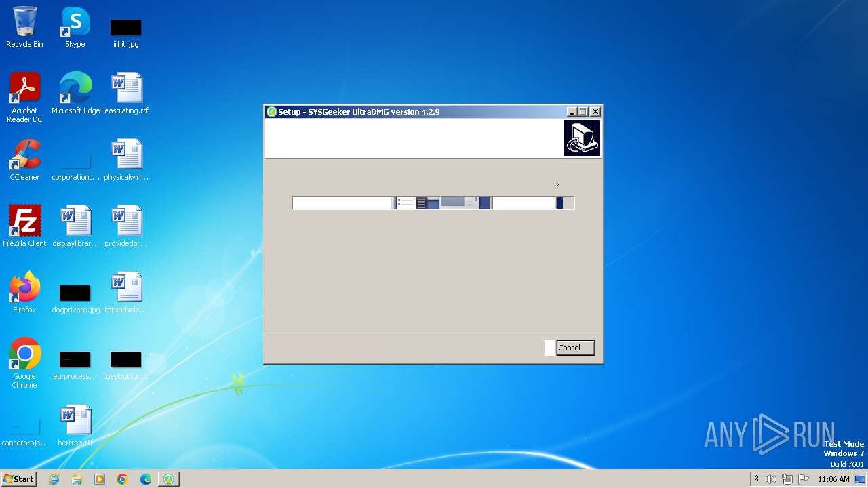868x488 pixels.
Task: Open Windows Media Player from taskbar
Action: [100, 479]
